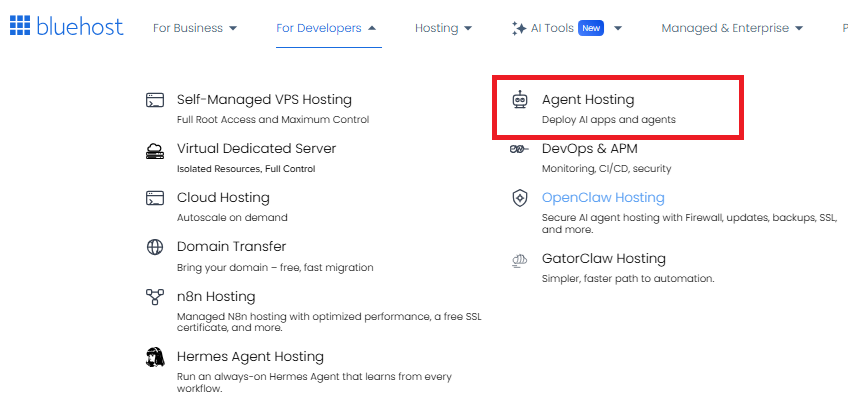Click the Domain Transfer globe icon
The image size is (848, 409).
(155, 247)
